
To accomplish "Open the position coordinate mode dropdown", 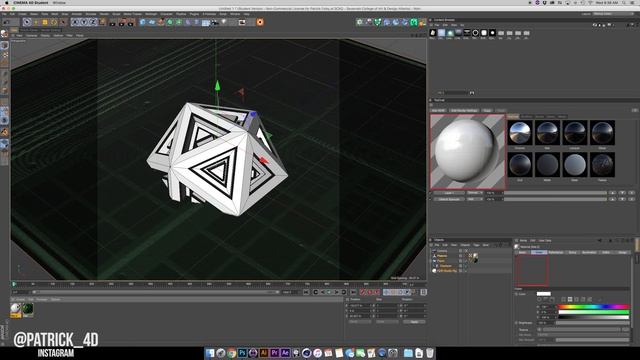I will tap(359, 322).
